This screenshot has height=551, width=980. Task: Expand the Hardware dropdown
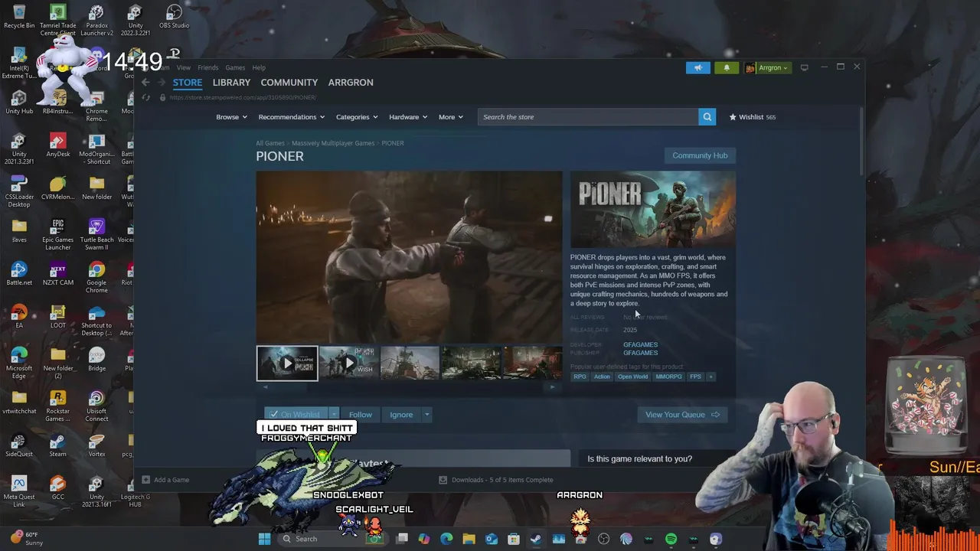tap(408, 117)
